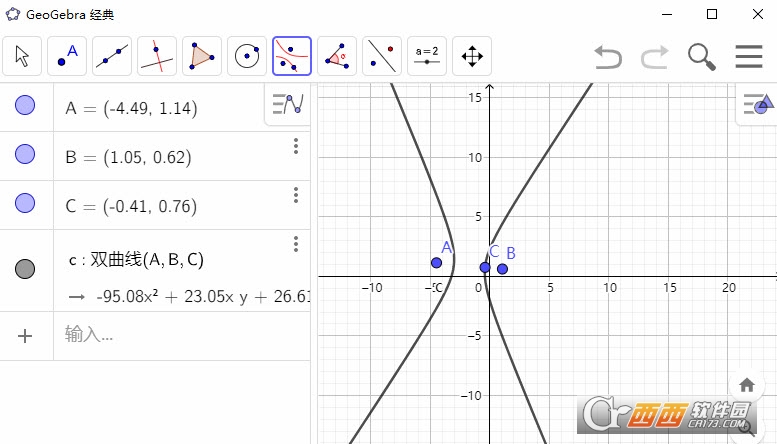This screenshot has width=777, height=444.
Task: Activate the Move Graphics View tool
Action: click(472, 56)
